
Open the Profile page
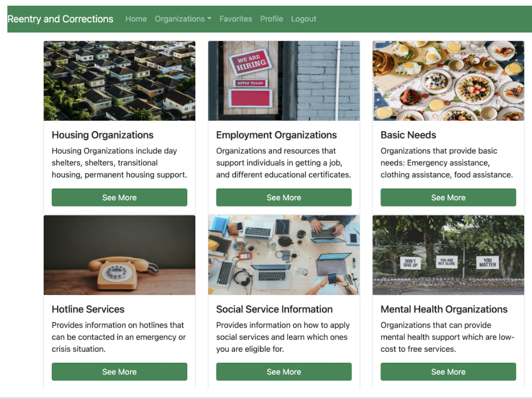(x=271, y=19)
